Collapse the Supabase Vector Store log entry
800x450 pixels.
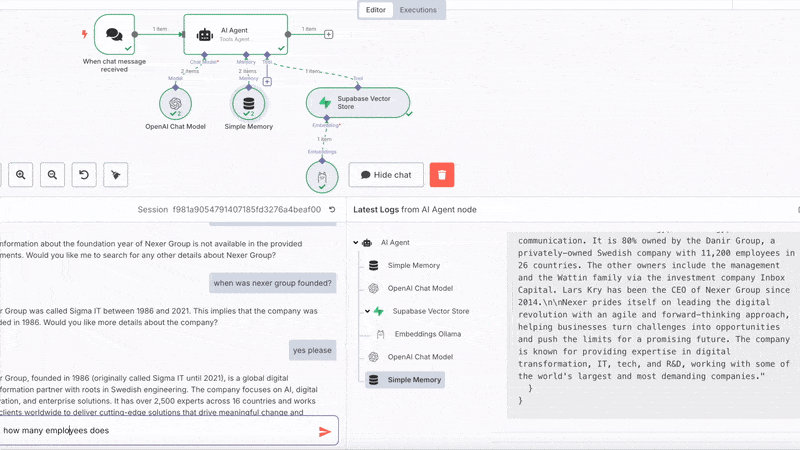[x=367, y=311]
